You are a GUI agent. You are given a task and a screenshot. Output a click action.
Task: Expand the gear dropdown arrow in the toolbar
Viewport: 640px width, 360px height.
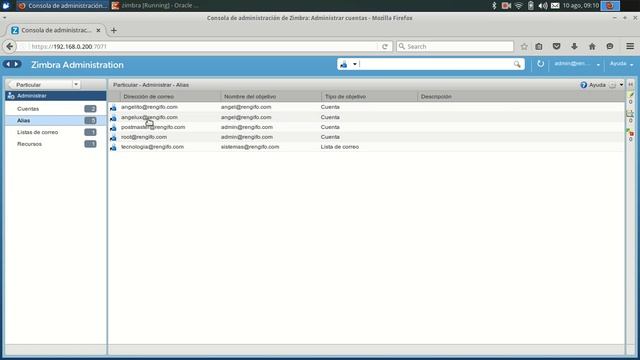point(621,85)
